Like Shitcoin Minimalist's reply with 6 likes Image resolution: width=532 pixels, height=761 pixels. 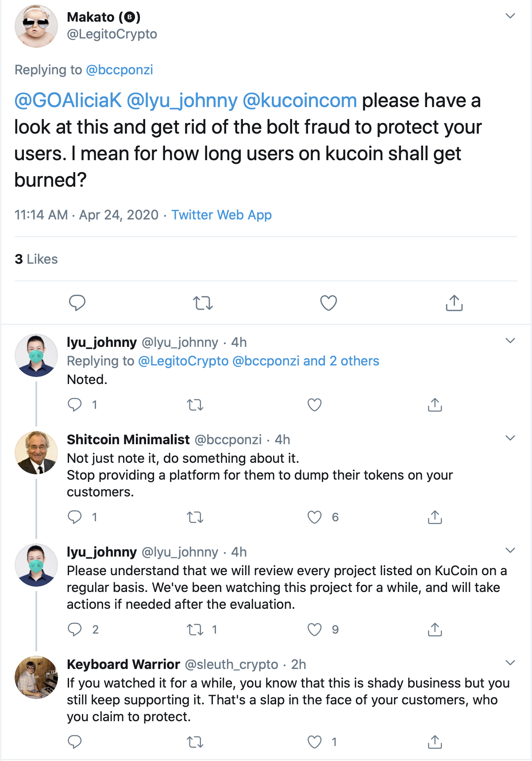(x=315, y=517)
